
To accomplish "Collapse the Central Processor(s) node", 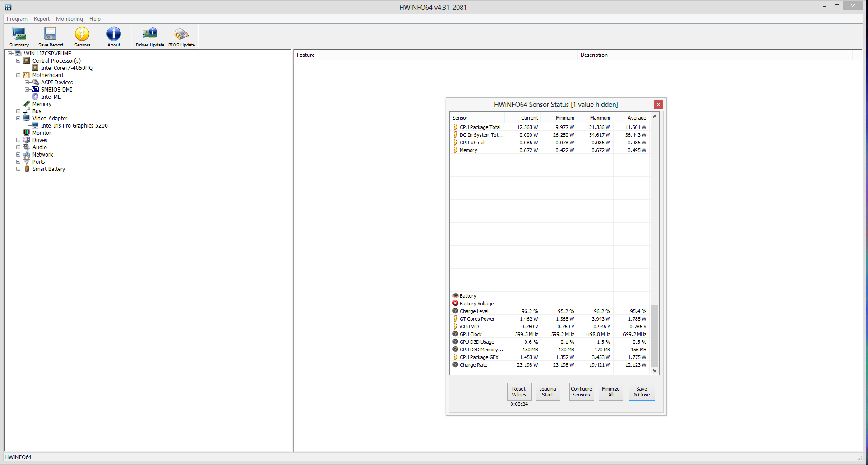I will 18,61.
